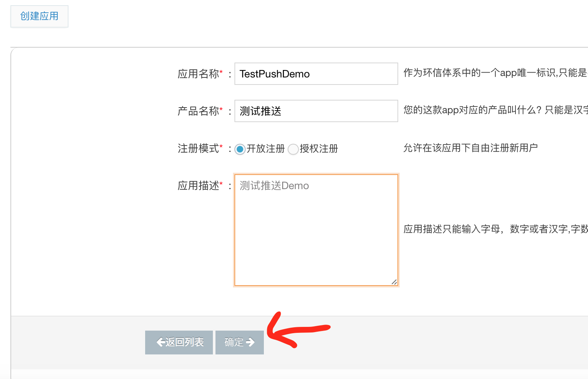Focus the 产品名称 field containing 测试推送
The width and height of the screenshot is (588, 379).
click(x=316, y=111)
